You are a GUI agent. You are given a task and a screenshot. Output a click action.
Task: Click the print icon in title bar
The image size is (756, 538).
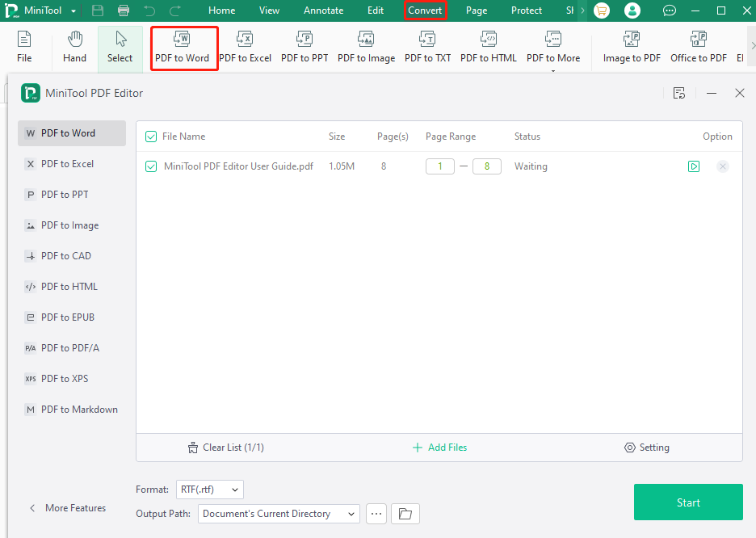click(x=124, y=11)
